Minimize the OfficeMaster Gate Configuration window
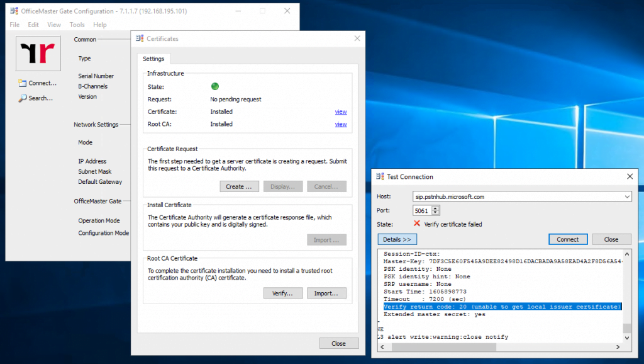Image resolution: width=644 pixels, height=364 pixels. coord(238,11)
